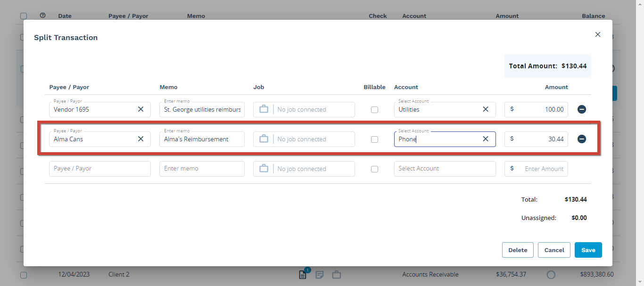Click the Delete button
Viewport: 644px width, 286px height.
coord(518,250)
